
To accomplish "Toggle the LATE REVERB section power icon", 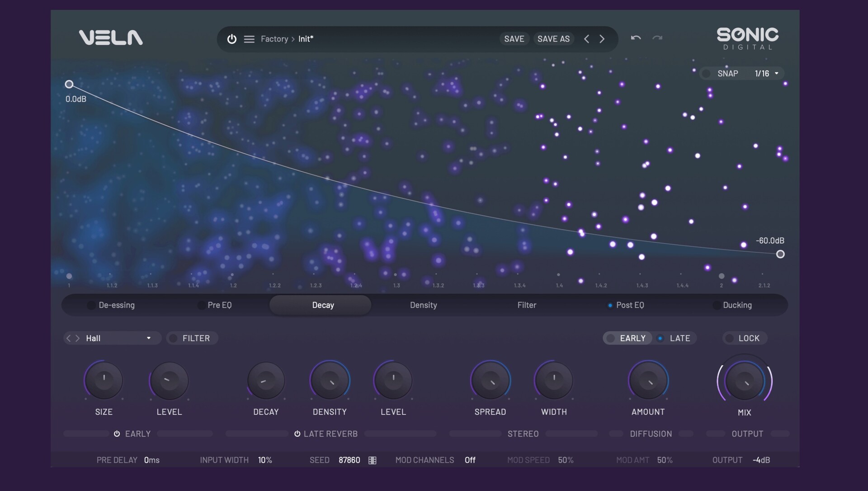I will point(297,434).
